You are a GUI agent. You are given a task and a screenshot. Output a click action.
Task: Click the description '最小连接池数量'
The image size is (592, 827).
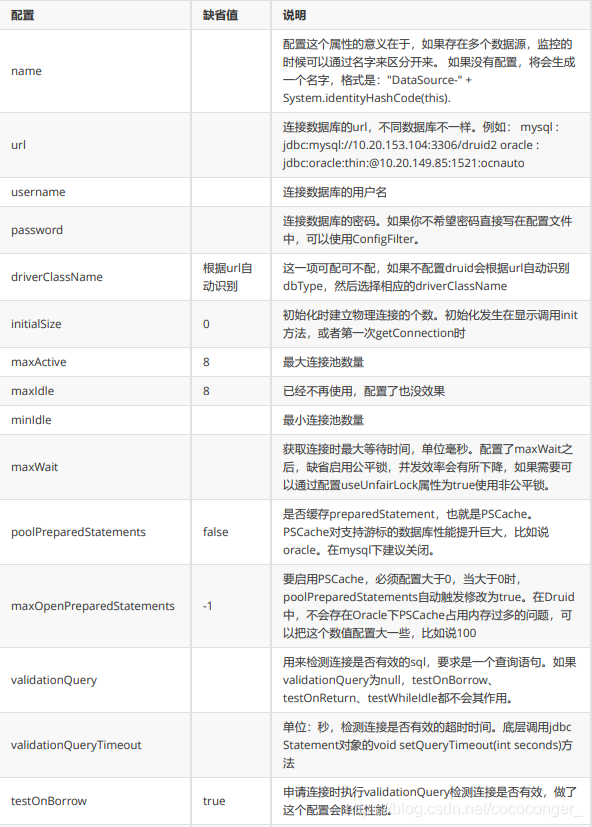323,420
